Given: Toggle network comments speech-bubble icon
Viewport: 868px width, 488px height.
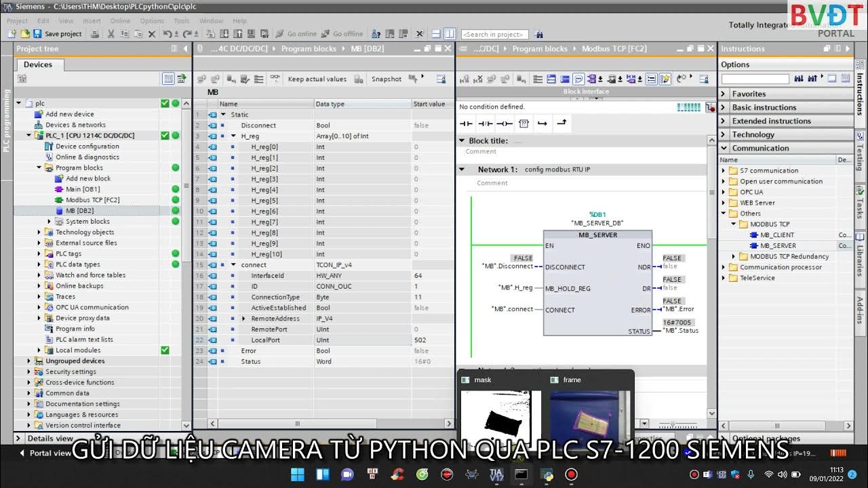Looking at the screenshot, I should pyautogui.click(x=578, y=79).
